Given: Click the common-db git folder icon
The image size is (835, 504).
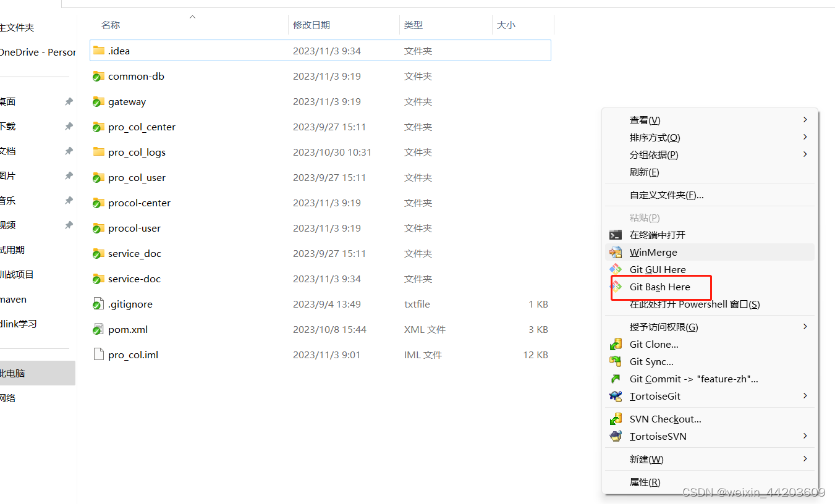Looking at the screenshot, I should point(98,76).
